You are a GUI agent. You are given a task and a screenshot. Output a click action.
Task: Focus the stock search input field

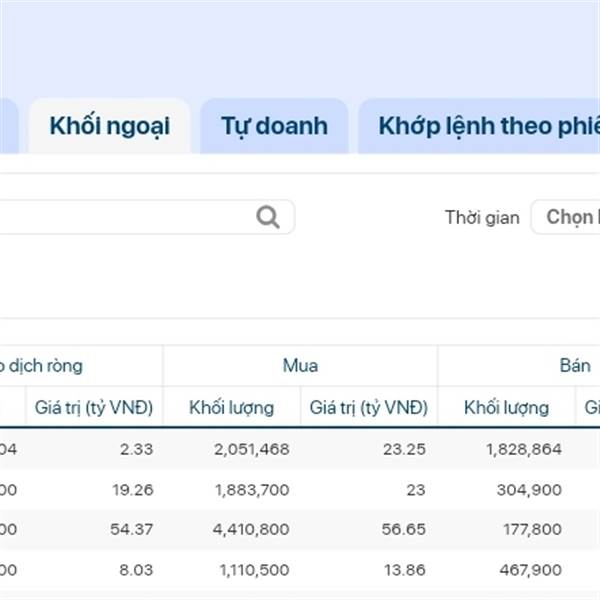147,217
